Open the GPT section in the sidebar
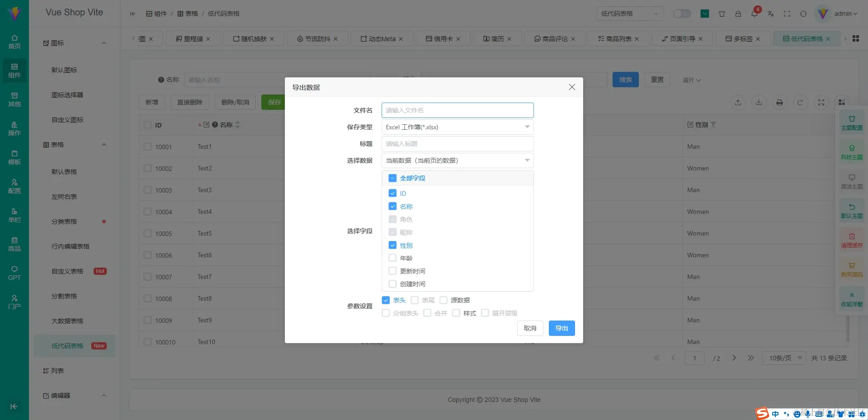Screen dimensions: 868x420 [14, 273]
